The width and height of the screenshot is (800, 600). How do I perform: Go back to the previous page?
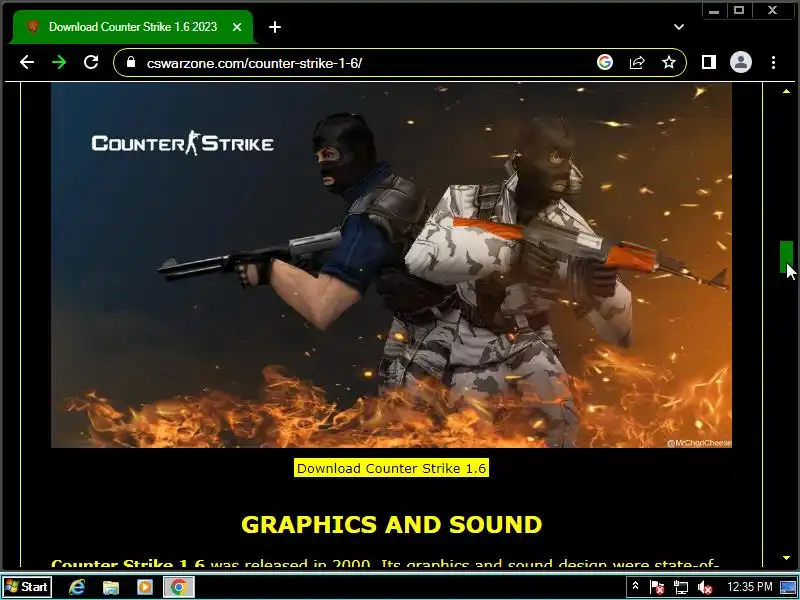click(x=27, y=62)
